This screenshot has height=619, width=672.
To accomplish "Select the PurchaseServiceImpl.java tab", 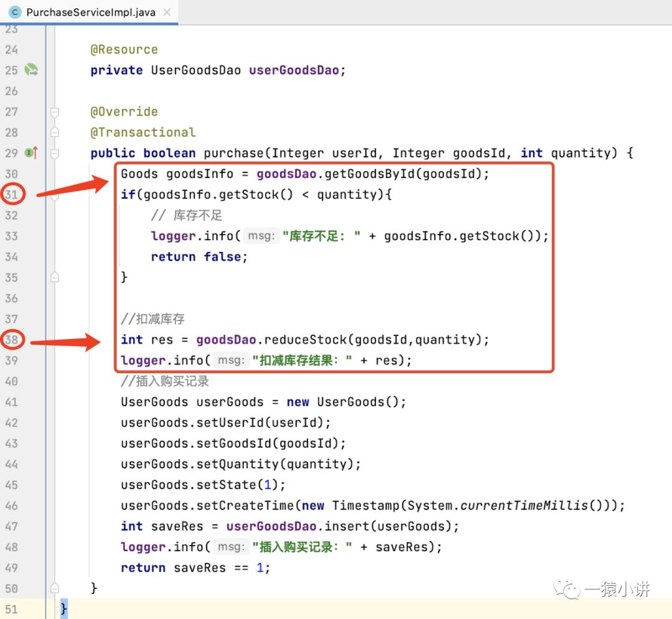I will pyautogui.click(x=89, y=12).
